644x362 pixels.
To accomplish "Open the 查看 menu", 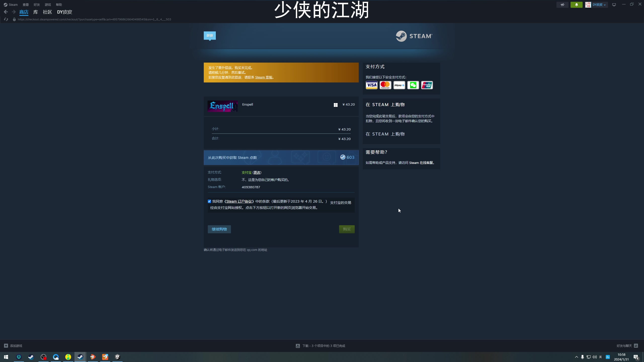I will coord(26,5).
